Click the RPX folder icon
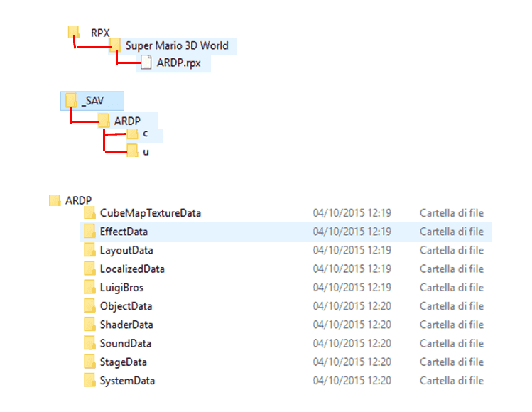This screenshot has width=532, height=412. click(x=74, y=32)
